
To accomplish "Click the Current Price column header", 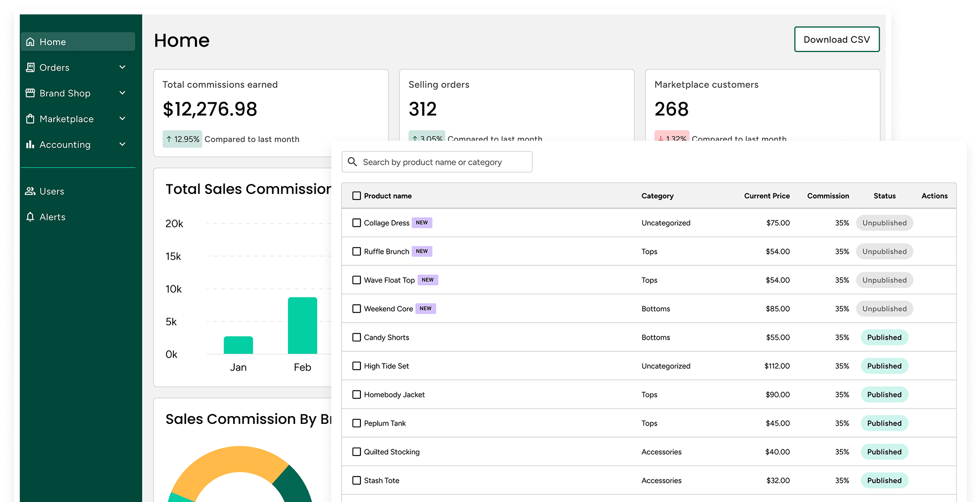I will 767,196.
